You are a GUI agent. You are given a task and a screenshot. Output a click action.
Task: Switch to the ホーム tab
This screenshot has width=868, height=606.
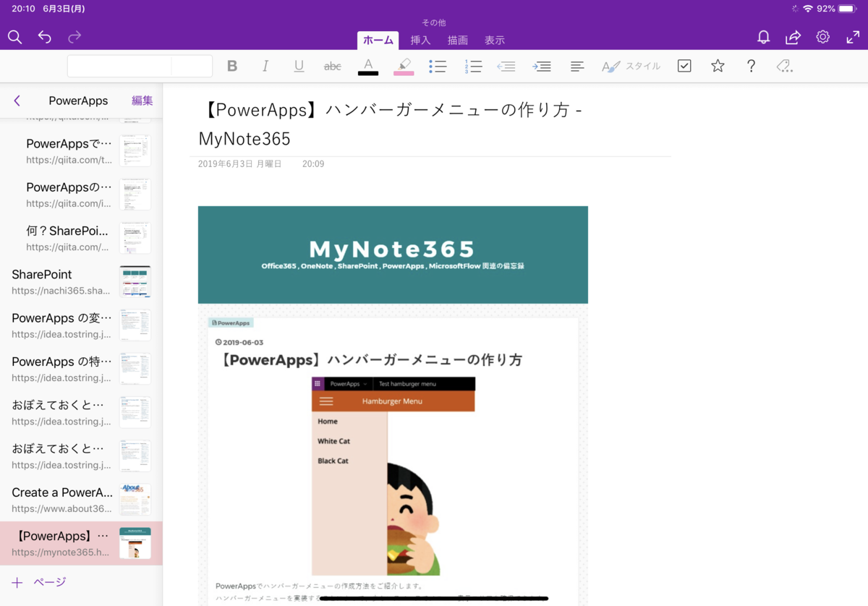[x=378, y=40]
